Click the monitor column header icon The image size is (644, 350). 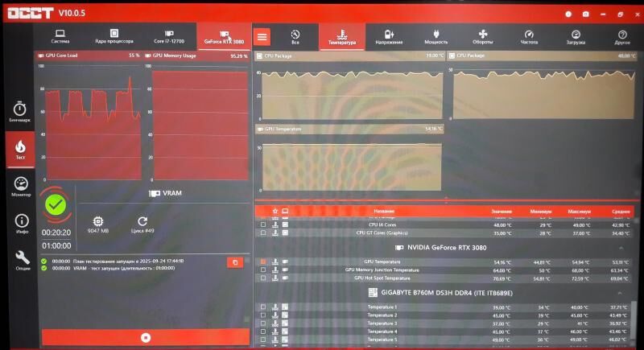285,211
